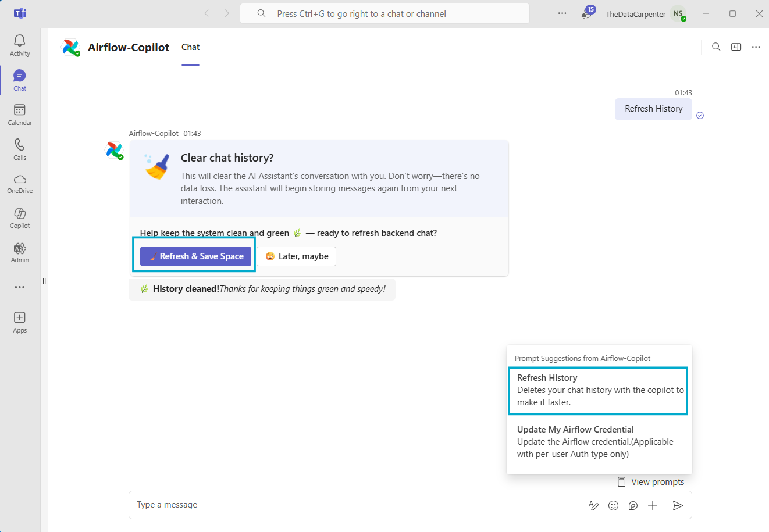Click the search bar at the top
Viewport: 769px width, 532px height.
tap(384, 13)
